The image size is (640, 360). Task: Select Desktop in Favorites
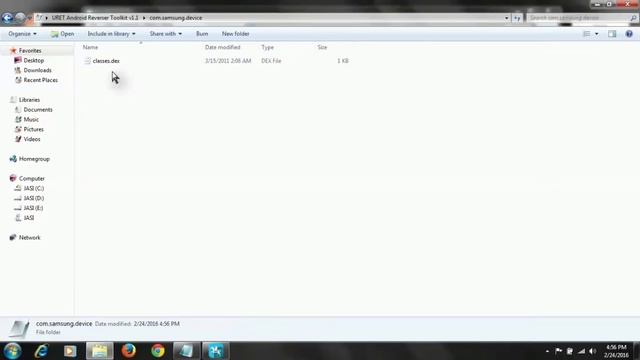pos(33,60)
